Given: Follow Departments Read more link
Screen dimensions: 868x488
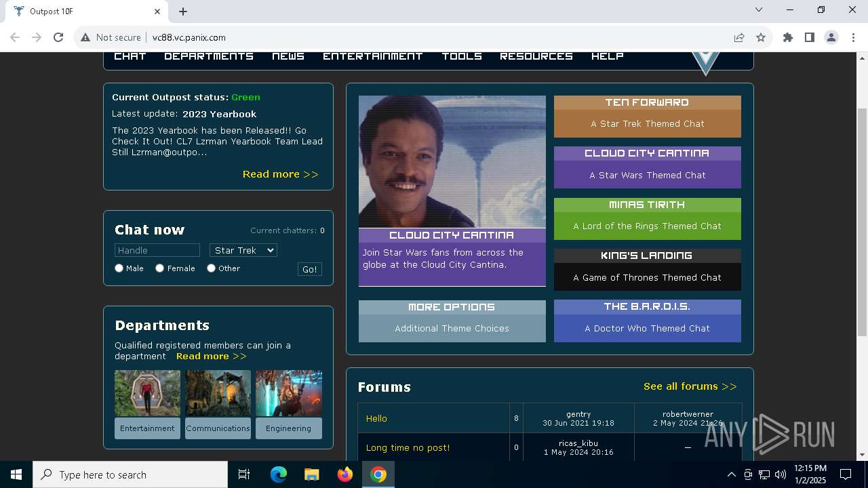Looking at the screenshot, I should pyautogui.click(x=212, y=357).
